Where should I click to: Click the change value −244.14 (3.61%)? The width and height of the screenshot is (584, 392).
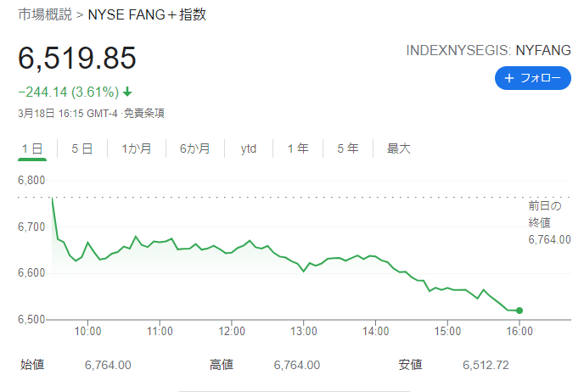[x=69, y=92]
